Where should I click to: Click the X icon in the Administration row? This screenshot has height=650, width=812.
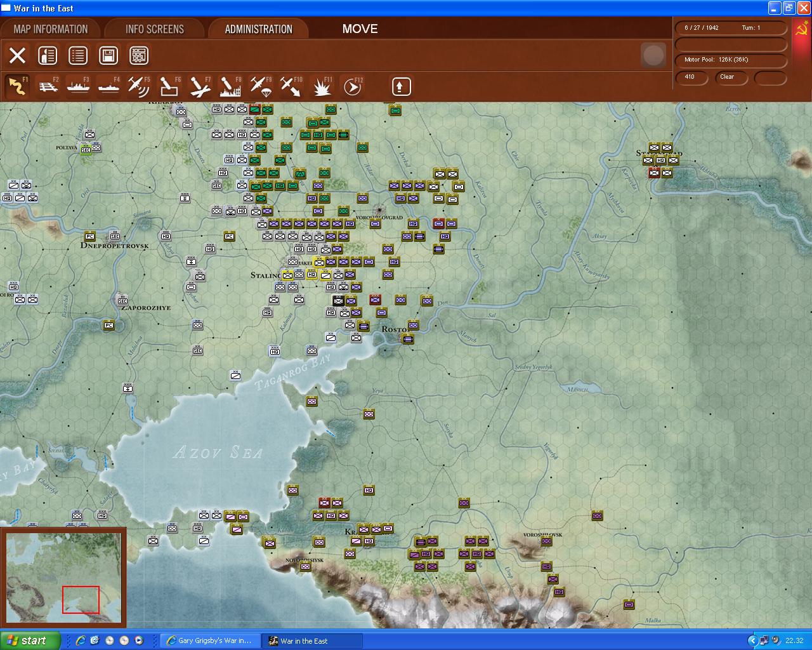coord(17,55)
